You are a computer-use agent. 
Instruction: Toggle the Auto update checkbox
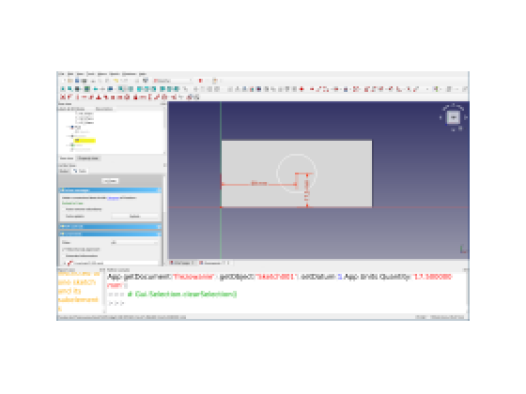[63, 216]
